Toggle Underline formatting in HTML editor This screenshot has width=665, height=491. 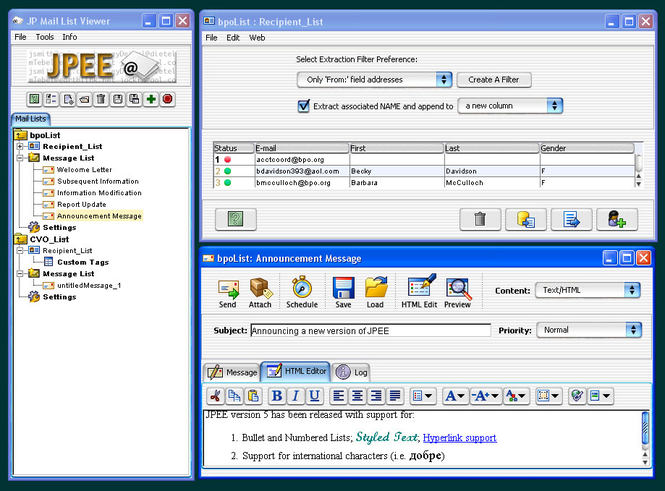coord(315,396)
